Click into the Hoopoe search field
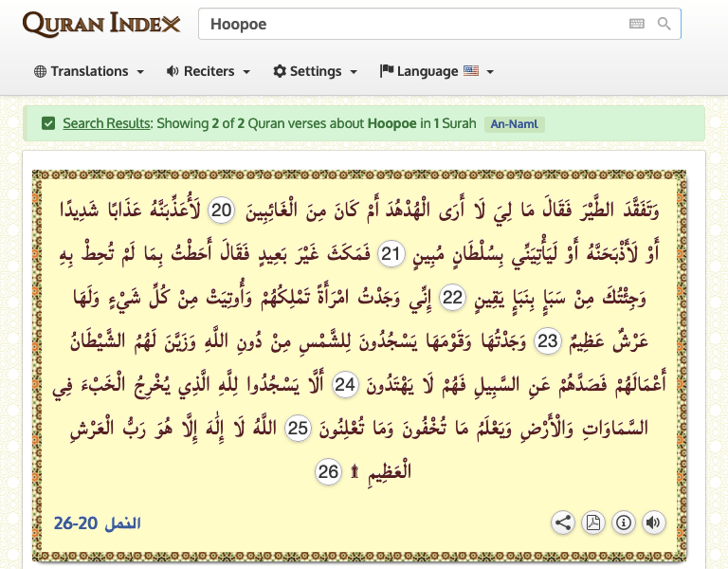The width and height of the screenshot is (728, 569). click(x=412, y=24)
